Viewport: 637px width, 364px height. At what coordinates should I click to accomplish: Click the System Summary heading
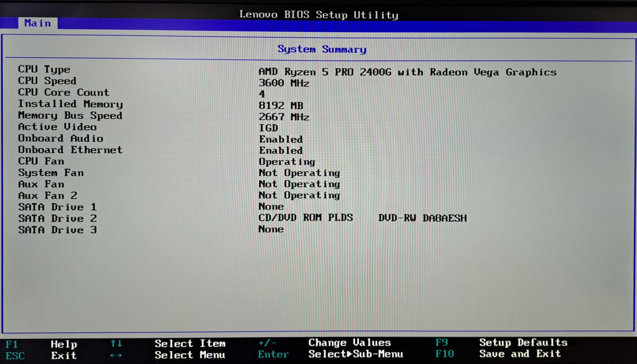tap(322, 49)
